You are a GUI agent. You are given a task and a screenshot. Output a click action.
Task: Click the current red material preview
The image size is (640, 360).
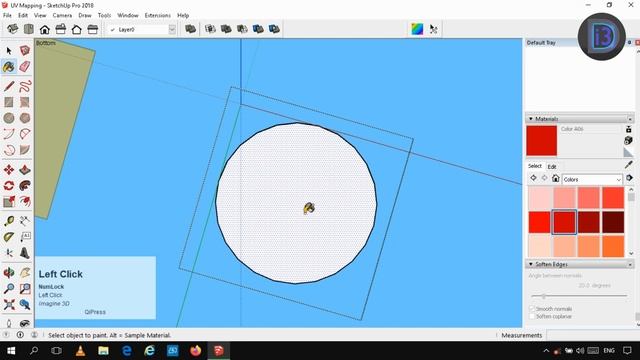[x=542, y=141]
